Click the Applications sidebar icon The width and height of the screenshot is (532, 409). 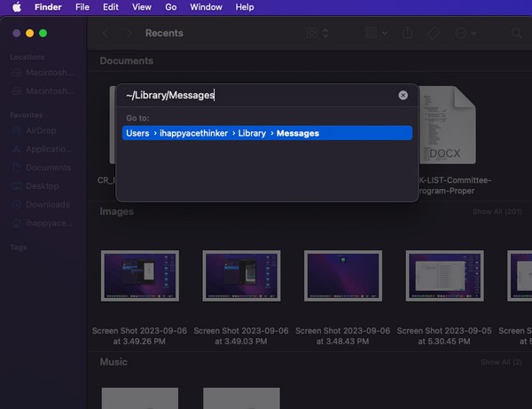(x=17, y=149)
